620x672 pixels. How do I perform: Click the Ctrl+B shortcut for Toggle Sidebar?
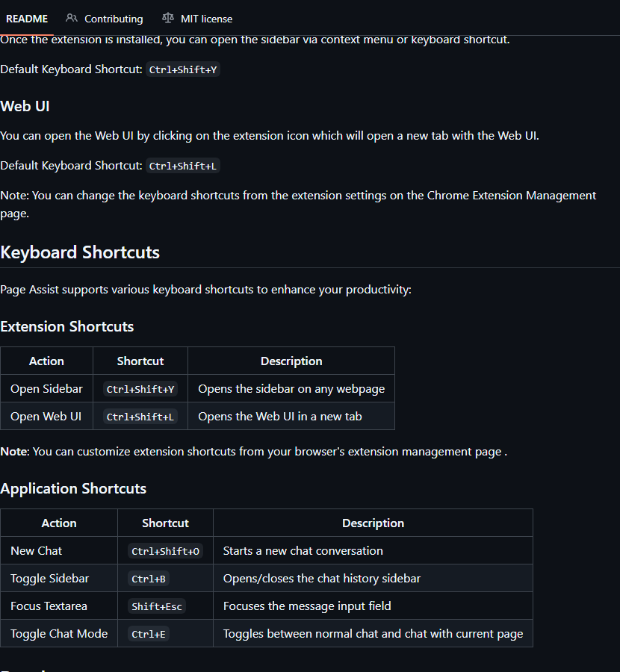click(149, 579)
